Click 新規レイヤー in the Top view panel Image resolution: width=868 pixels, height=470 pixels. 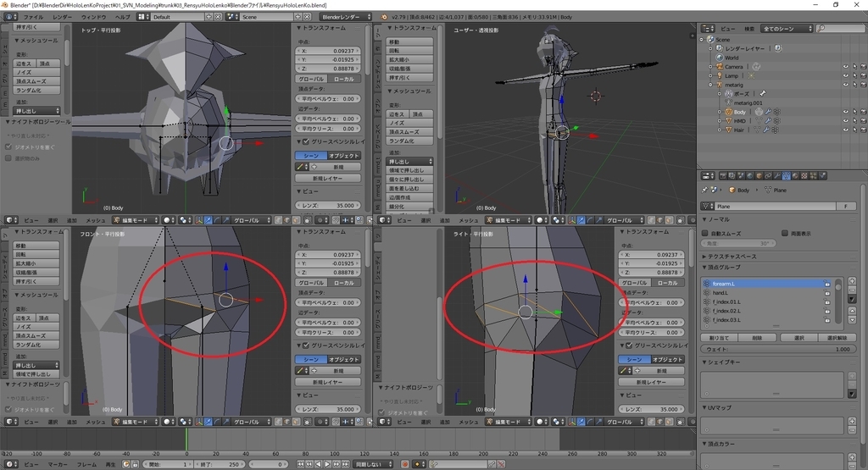coord(328,179)
